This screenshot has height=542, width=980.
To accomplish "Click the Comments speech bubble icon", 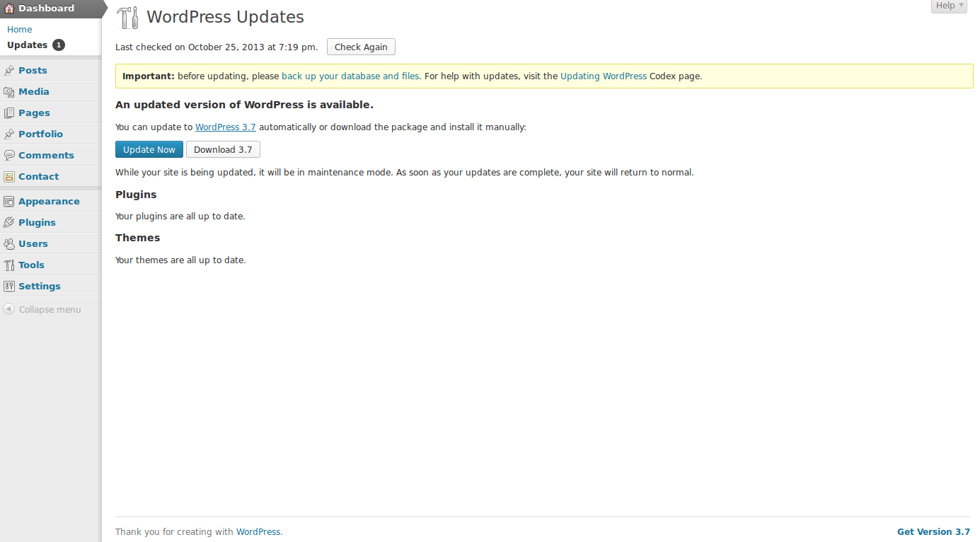I will coord(9,156).
